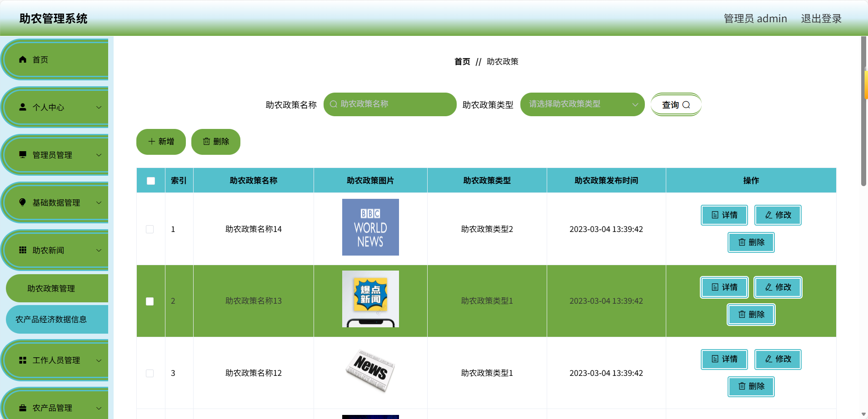Tick the checkbox for row 助农政策名称14
The height and width of the screenshot is (419, 868).
point(150,229)
